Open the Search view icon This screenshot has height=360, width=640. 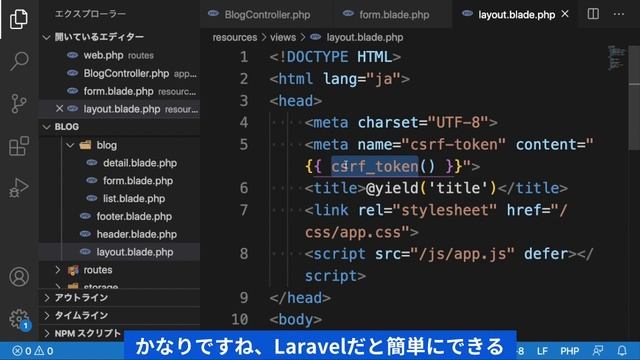(19, 61)
